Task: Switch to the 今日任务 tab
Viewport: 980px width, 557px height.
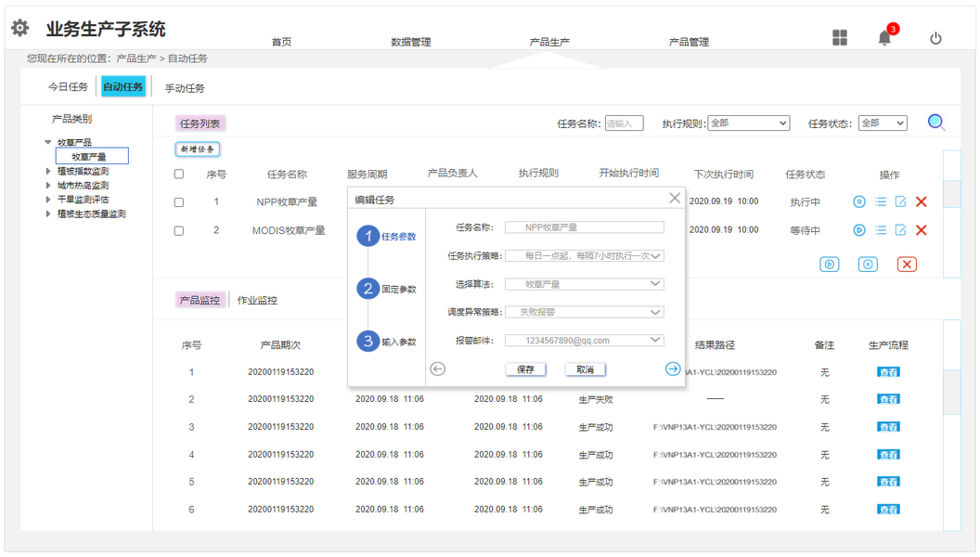Action: point(68,87)
